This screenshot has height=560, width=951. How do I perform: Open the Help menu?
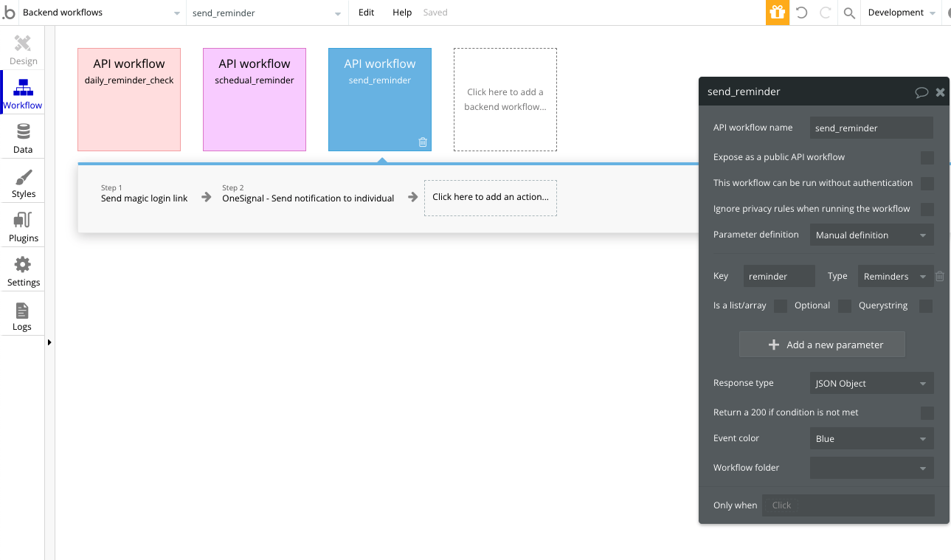402,13
